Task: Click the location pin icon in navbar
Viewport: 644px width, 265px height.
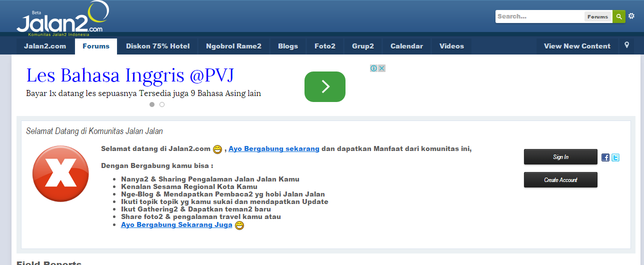Action: [627, 45]
